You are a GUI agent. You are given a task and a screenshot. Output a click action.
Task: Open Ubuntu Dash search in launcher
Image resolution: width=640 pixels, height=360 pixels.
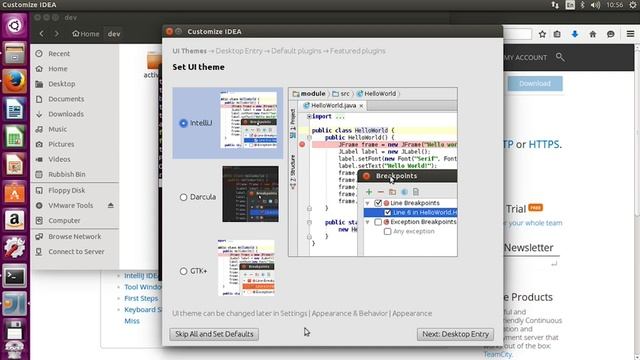click(x=14, y=26)
